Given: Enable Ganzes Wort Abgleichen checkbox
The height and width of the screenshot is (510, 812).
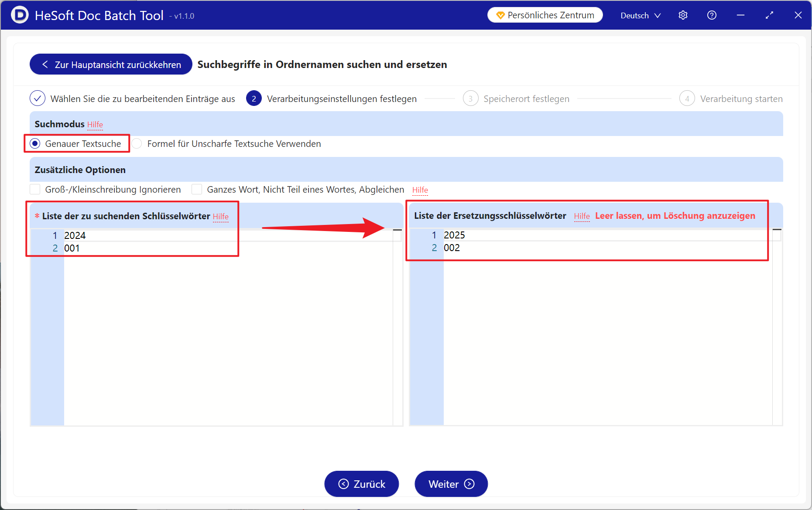Looking at the screenshot, I should (x=197, y=189).
